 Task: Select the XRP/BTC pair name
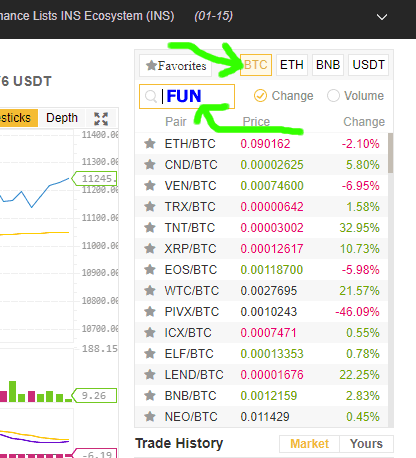click(191, 249)
